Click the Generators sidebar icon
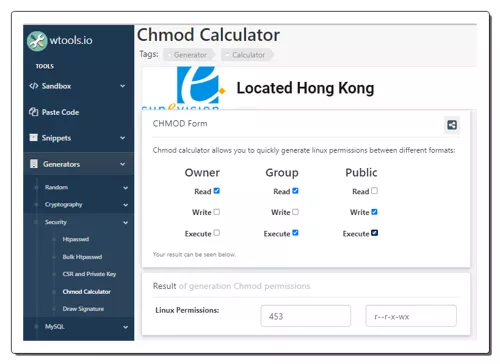This screenshot has width=500, height=364. 34,164
